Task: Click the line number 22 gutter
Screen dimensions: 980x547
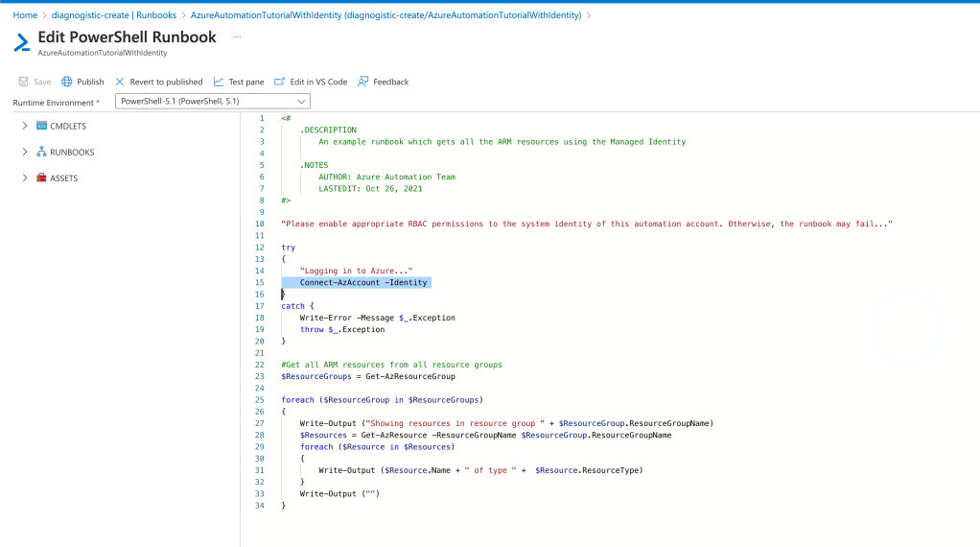Action: (x=259, y=365)
